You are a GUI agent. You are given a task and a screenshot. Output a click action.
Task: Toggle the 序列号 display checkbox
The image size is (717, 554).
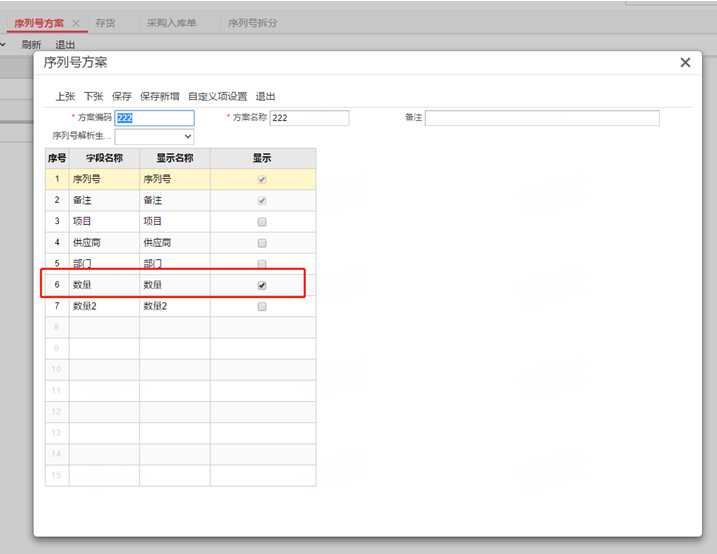[262, 180]
